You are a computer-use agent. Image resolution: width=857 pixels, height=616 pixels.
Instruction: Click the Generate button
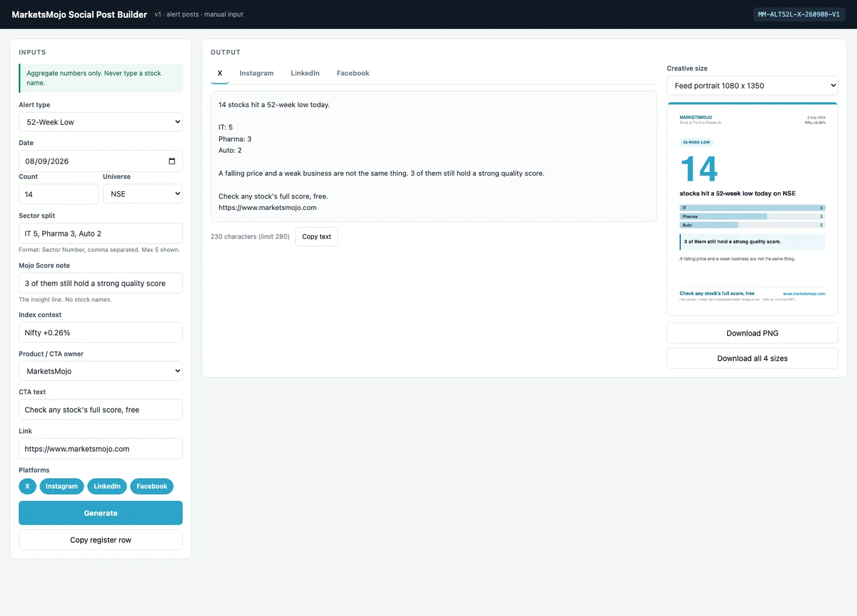(100, 513)
